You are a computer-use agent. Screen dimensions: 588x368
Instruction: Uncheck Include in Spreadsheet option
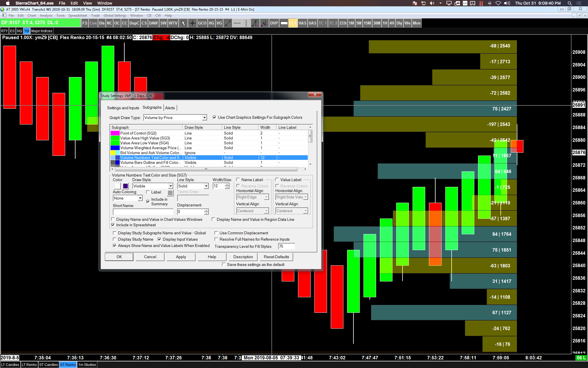click(113, 225)
